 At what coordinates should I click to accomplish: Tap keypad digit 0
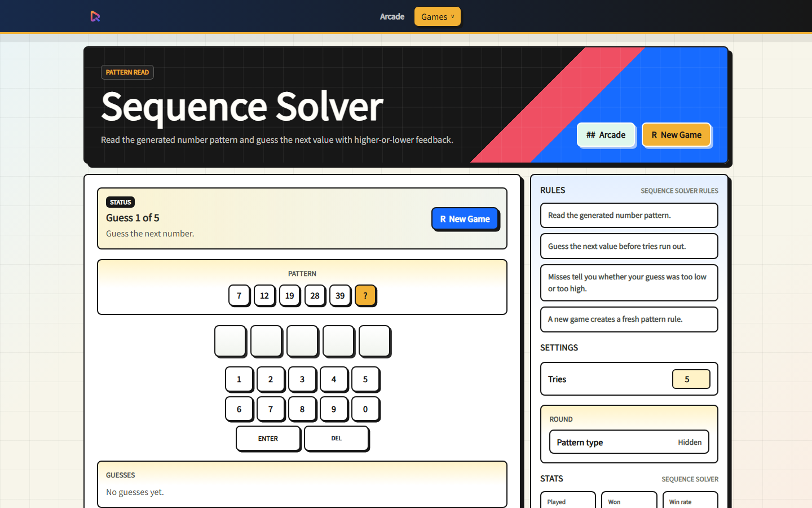[x=365, y=409]
